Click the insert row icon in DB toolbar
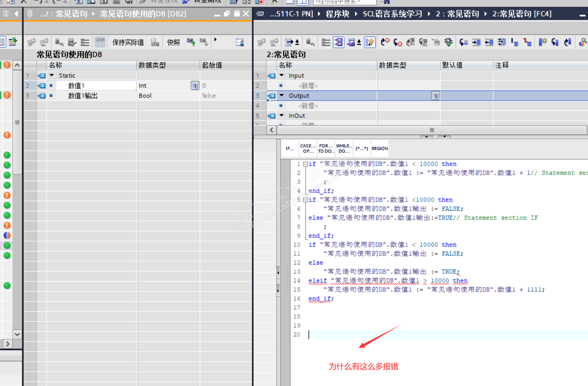This screenshot has height=386, width=588. click(31, 42)
